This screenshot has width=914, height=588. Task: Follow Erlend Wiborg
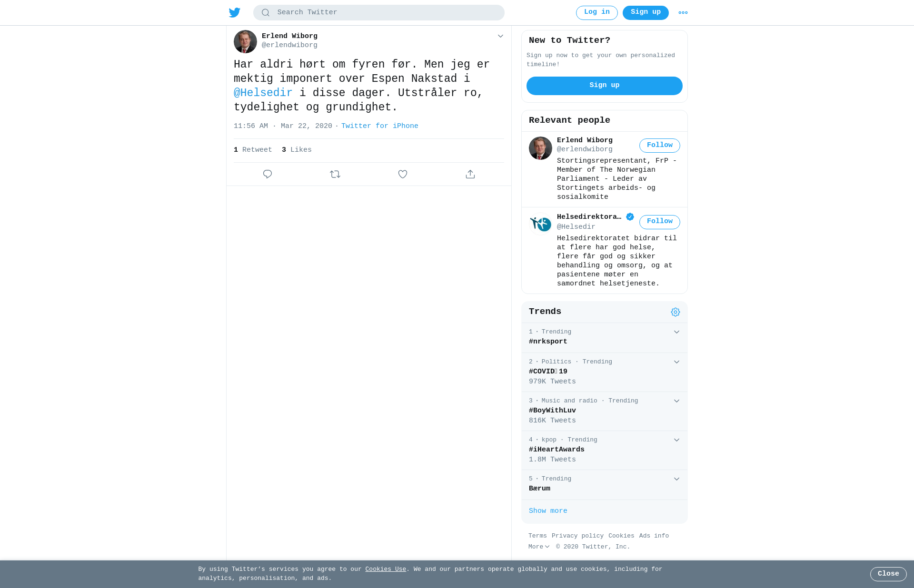click(x=660, y=146)
